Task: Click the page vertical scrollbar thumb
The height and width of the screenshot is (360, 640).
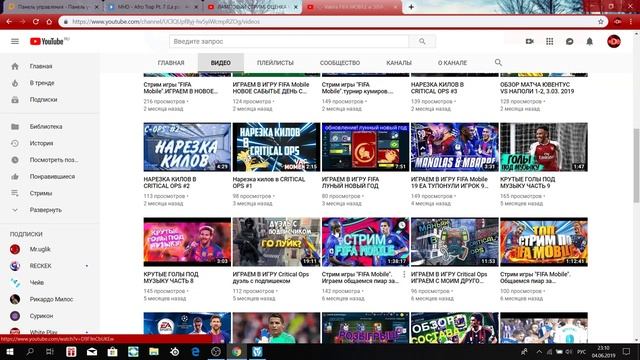Action: point(636,165)
